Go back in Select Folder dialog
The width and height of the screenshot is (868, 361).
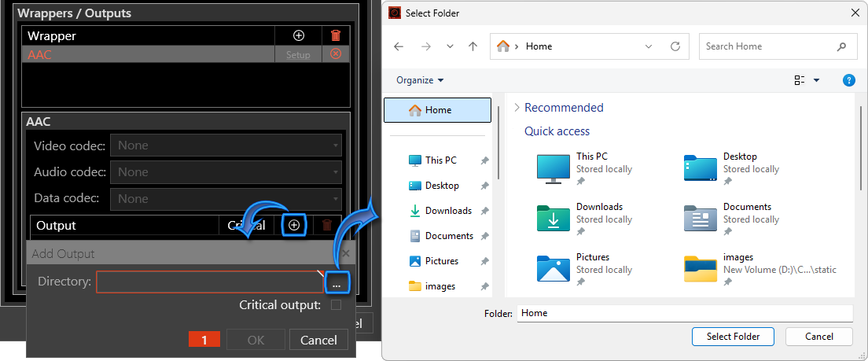click(x=399, y=46)
